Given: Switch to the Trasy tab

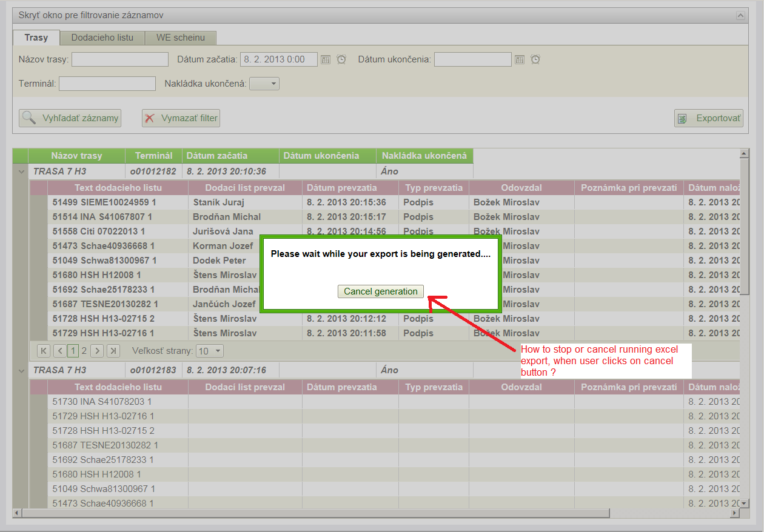Looking at the screenshot, I should pyautogui.click(x=36, y=38).
